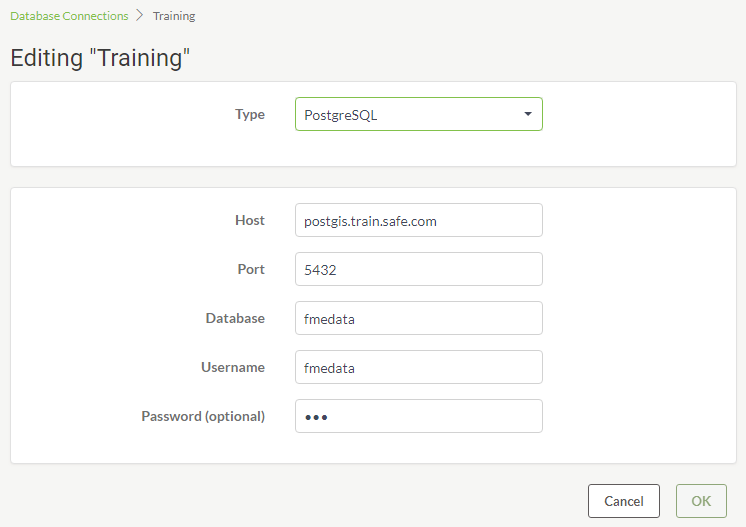Click the Password (optional) label
Viewport: 746px width, 527px height.
point(203,416)
